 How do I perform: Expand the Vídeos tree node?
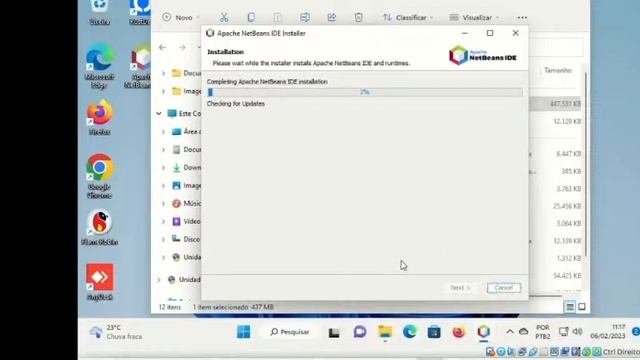coord(163,222)
